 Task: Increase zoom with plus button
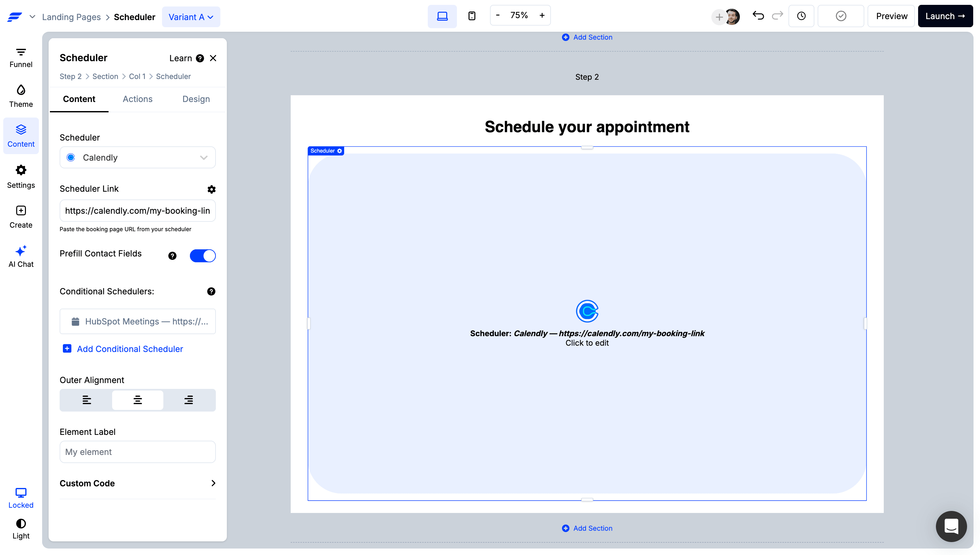[542, 15]
